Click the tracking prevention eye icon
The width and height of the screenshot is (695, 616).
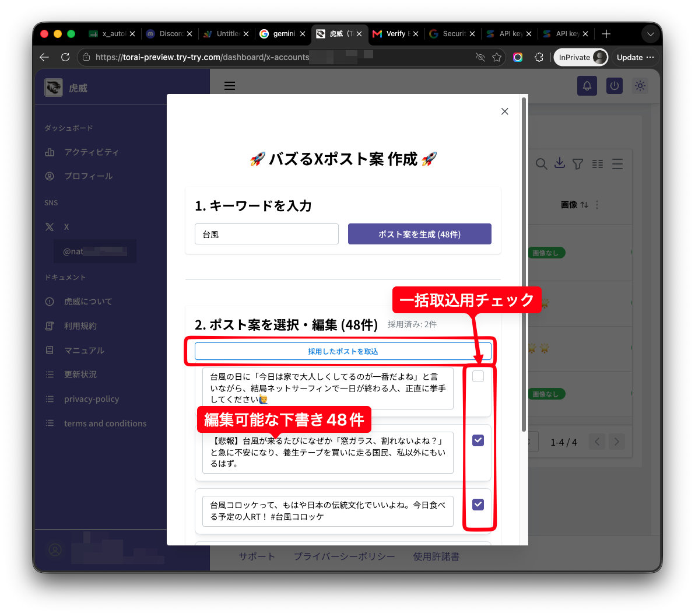pos(480,57)
